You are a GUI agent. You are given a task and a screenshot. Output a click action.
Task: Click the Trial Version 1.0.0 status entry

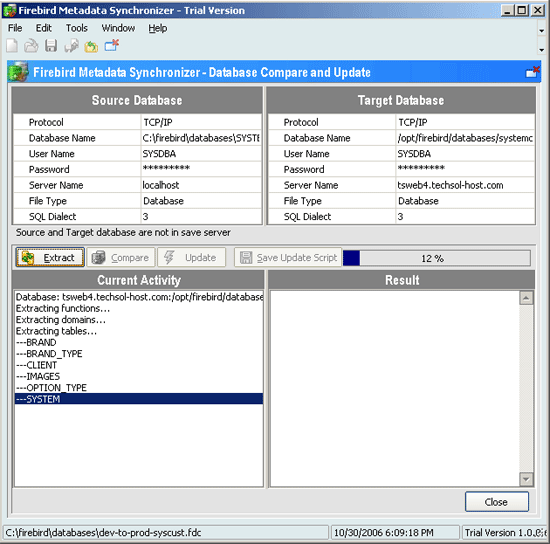[505, 532]
